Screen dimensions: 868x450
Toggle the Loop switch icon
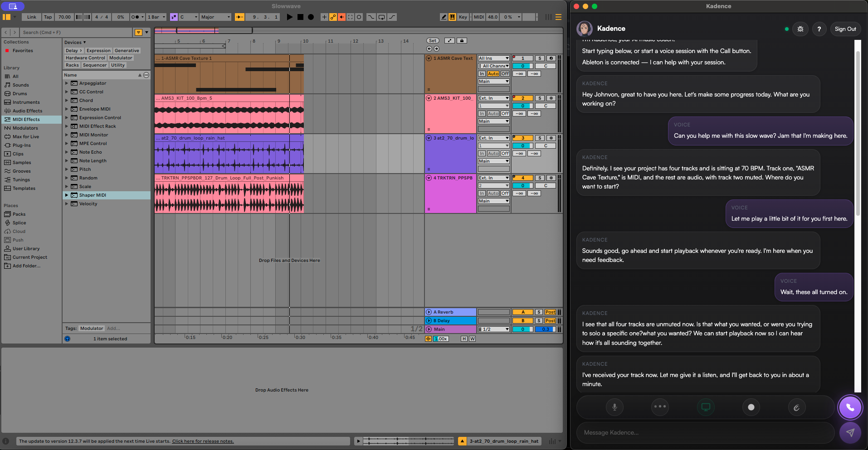[x=381, y=17]
